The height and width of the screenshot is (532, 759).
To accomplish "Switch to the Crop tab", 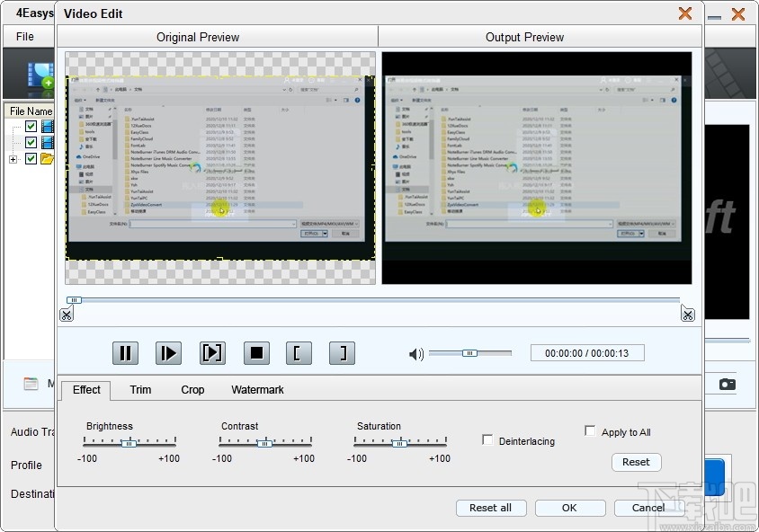I will point(192,390).
